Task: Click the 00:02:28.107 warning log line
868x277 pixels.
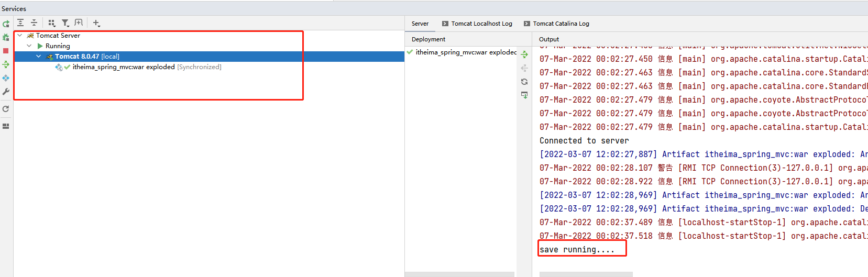Action: click(704, 168)
